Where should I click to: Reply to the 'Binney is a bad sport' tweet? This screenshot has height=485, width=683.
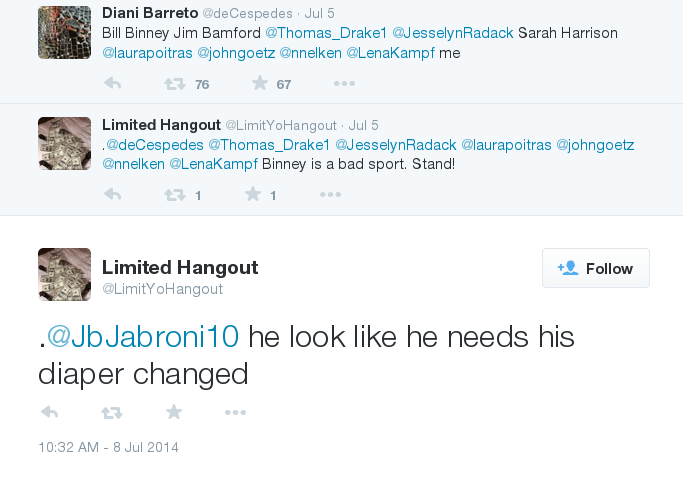pos(112,194)
